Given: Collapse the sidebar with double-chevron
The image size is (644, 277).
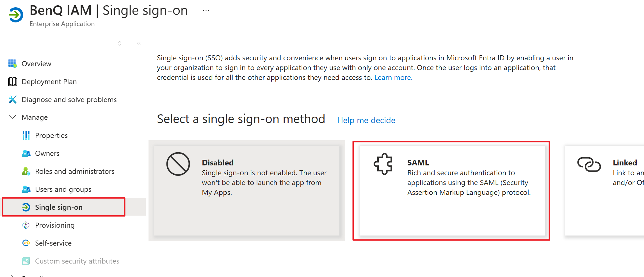Looking at the screenshot, I should [139, 43].
